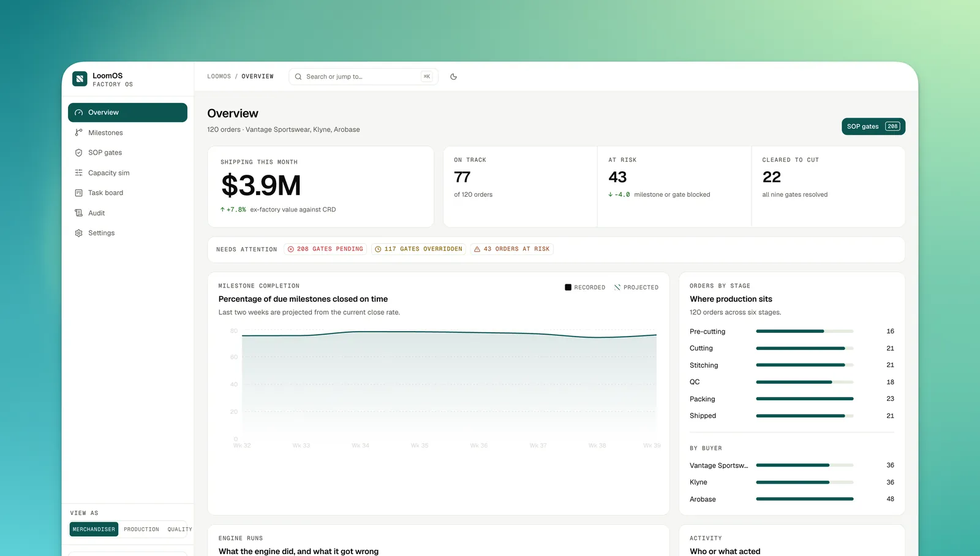Image resolution: width=980 pixels, height=556 pixels.
Task: Click the Settings gear icon
Action: click(x=78, y=233)
